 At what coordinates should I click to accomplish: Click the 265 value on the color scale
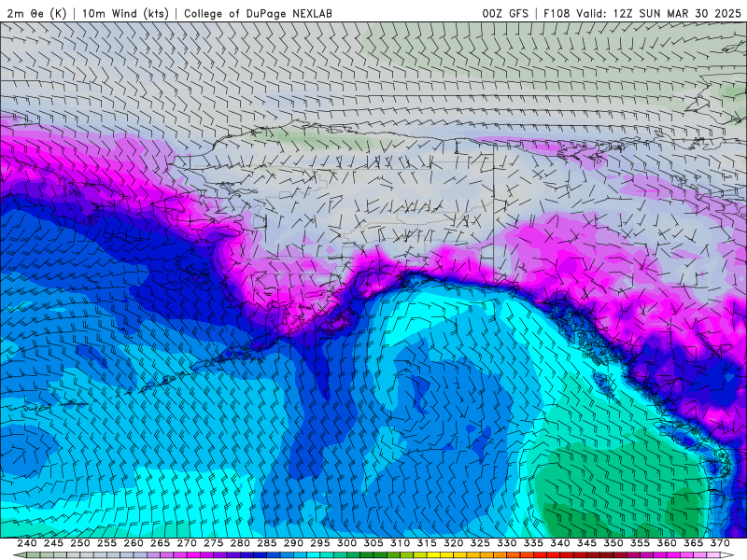pos(160,543)
